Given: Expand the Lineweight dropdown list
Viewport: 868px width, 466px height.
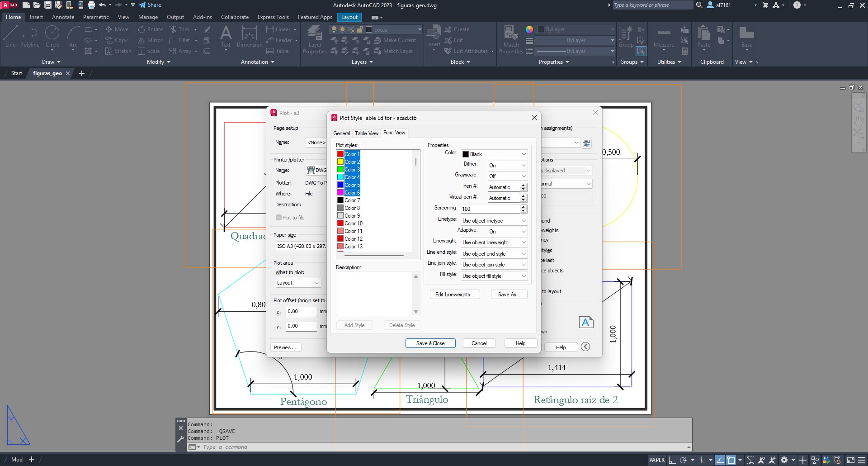Looking at the screenshot, I should click(x=494, y=243).
